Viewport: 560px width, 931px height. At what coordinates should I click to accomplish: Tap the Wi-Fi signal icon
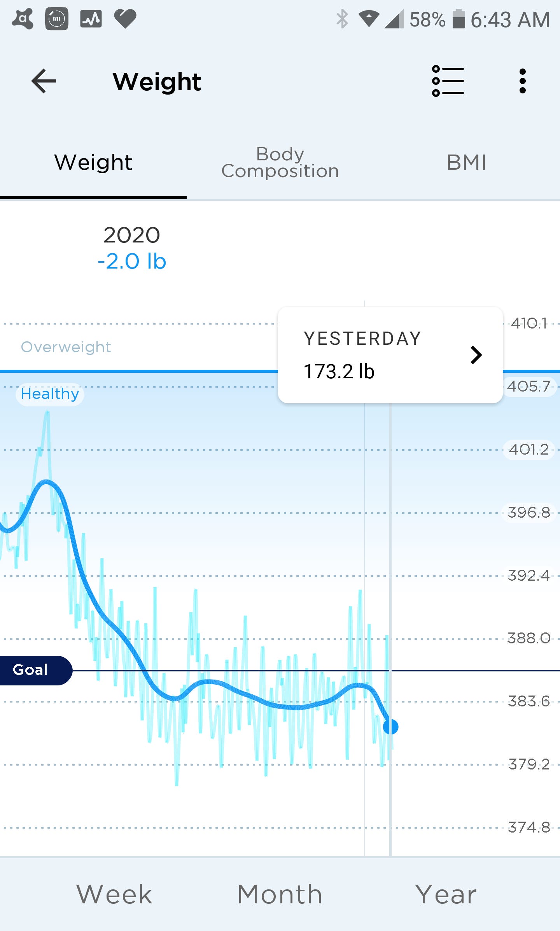[369, 19]
